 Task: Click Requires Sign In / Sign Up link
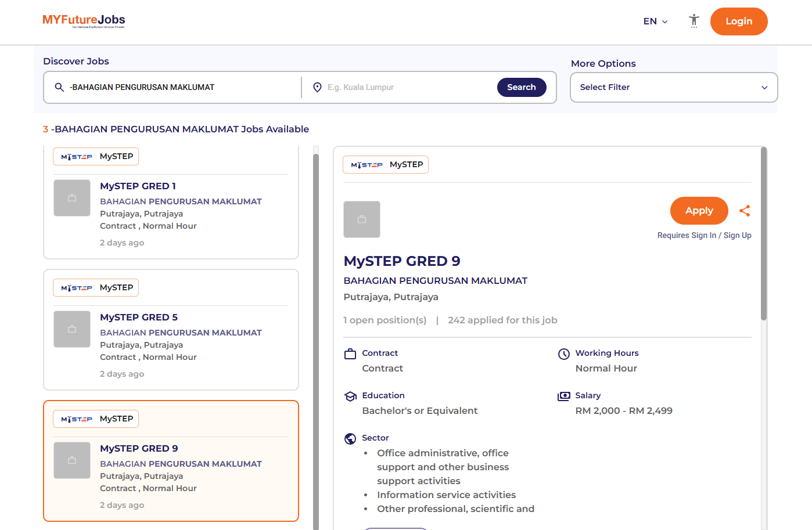pos(705,235)
